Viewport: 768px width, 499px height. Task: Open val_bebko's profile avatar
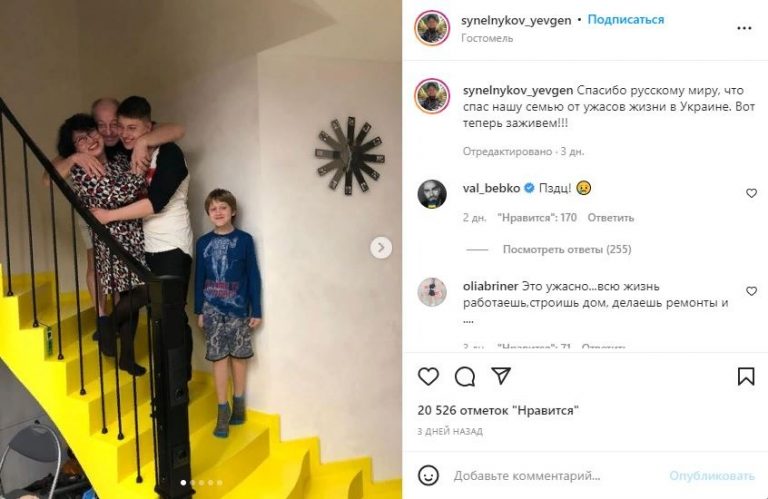click(432, 194)
